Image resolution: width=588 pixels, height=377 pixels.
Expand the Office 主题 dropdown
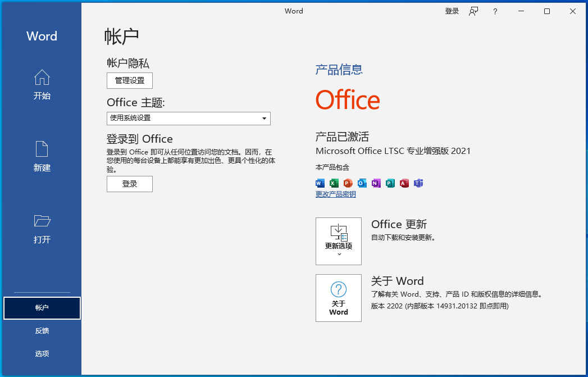click(189, 119)
